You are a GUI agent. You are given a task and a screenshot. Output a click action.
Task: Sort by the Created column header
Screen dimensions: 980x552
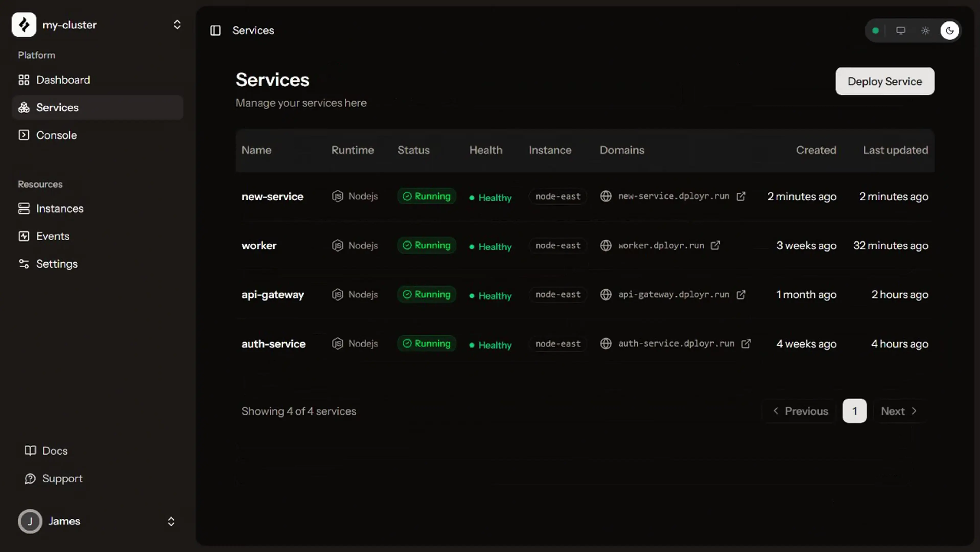(x=816, y=150)
